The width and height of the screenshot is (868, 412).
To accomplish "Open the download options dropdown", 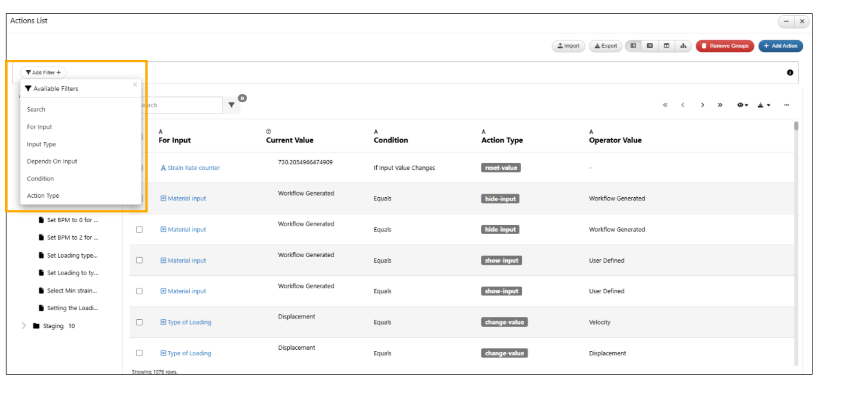I will (763, 105).
